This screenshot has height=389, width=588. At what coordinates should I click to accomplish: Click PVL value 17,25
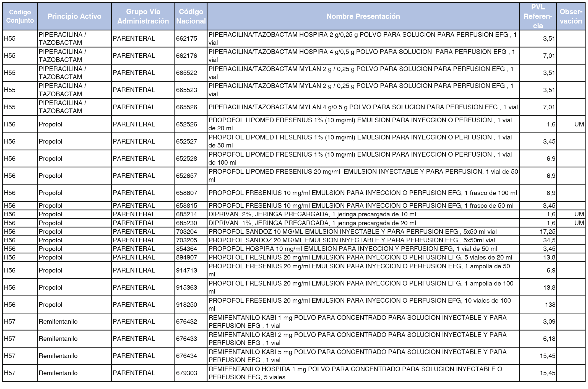548,232
